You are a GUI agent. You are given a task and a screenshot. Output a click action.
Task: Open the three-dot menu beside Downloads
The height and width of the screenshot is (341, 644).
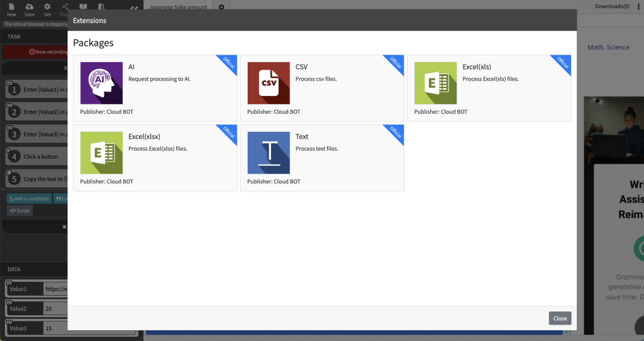coord(639,6)
